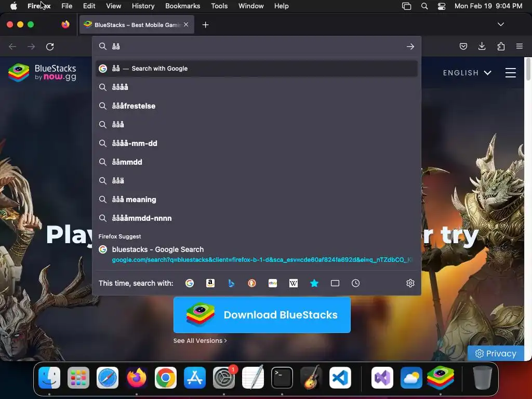Select suggestion 'ååå meaning'

point(257,199)
